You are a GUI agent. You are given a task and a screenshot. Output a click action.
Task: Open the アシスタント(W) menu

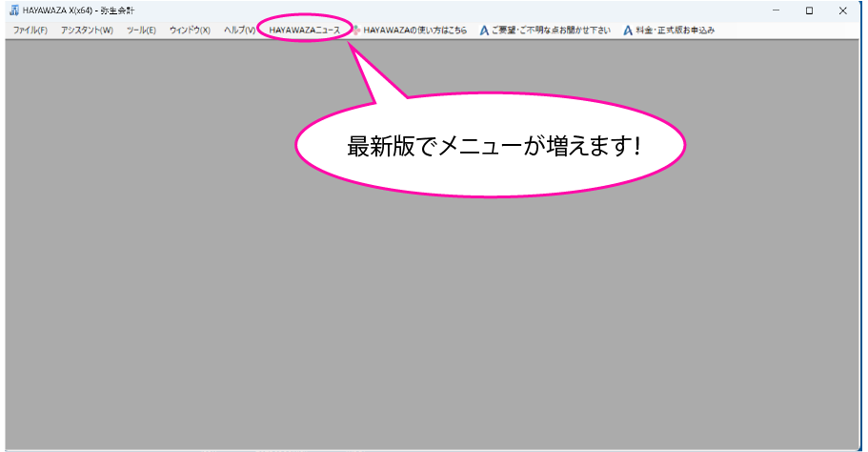pos(87,31)
